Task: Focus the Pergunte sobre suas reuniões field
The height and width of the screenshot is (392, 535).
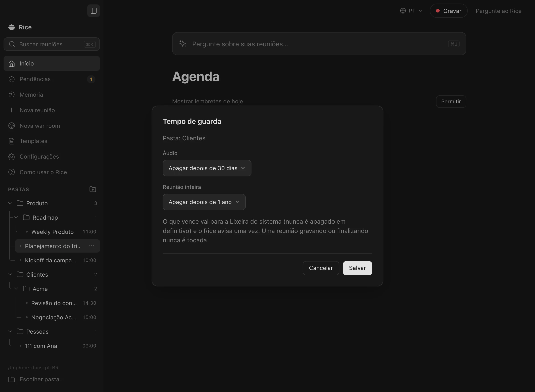Action: pyautogui.click(x=319, y=44)
